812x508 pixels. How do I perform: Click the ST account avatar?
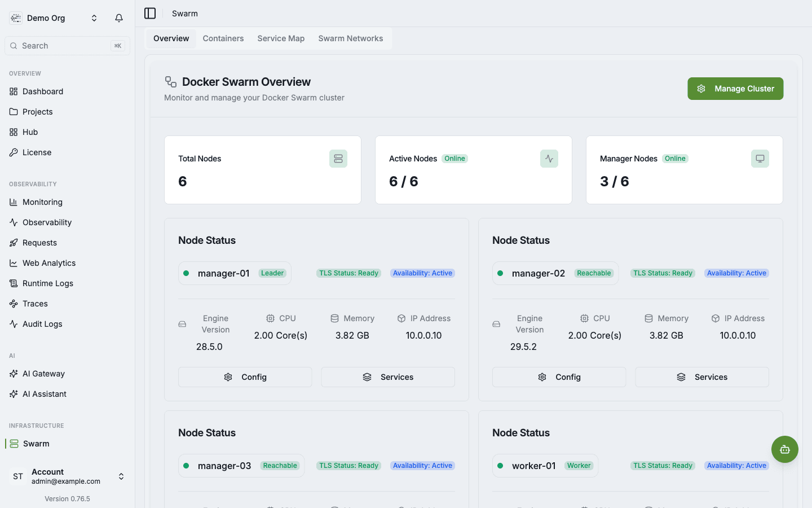pos(18,476)
